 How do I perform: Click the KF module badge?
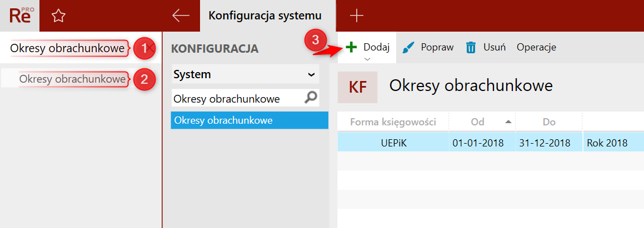pyautogui.click(x=357, y=87)
